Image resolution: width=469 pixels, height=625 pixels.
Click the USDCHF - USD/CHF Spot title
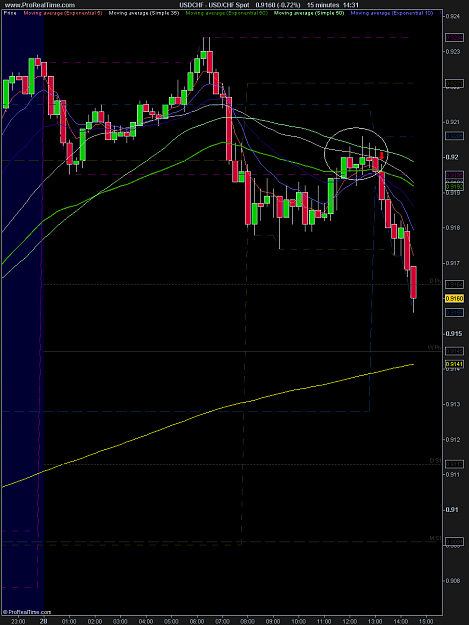tap(214, 5)
